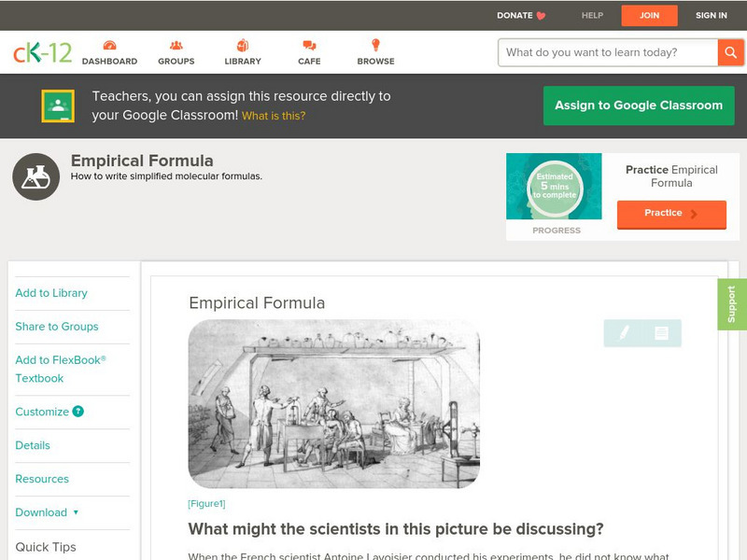Click the Practice button arrow icon

coord(694,214)
